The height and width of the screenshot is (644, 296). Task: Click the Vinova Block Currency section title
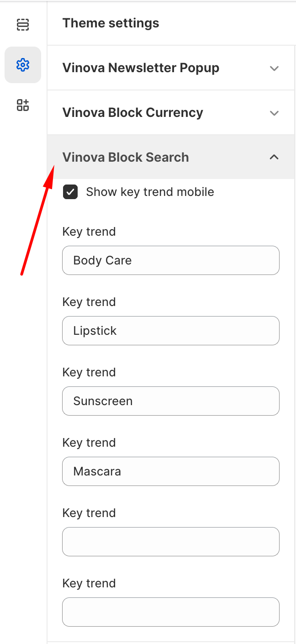coord(132,113)
